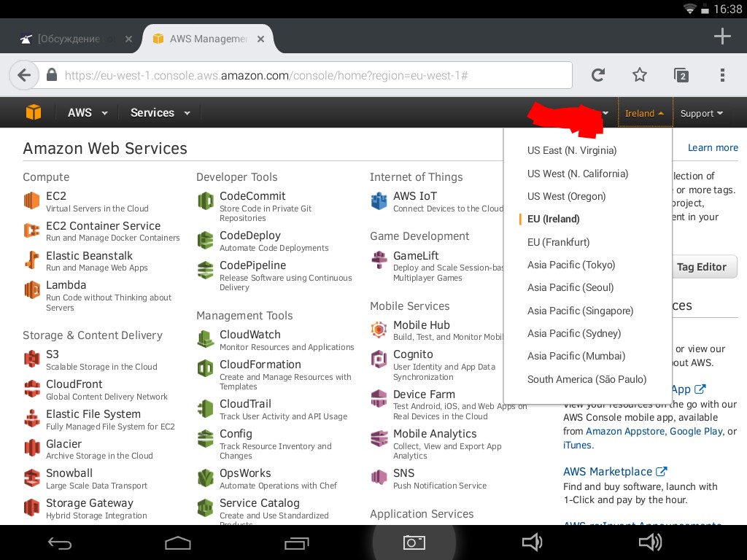This screenshot has width=747, height=560.
Task: Select Asia Pacific (Seoul) region
Action: click(570, 287)
